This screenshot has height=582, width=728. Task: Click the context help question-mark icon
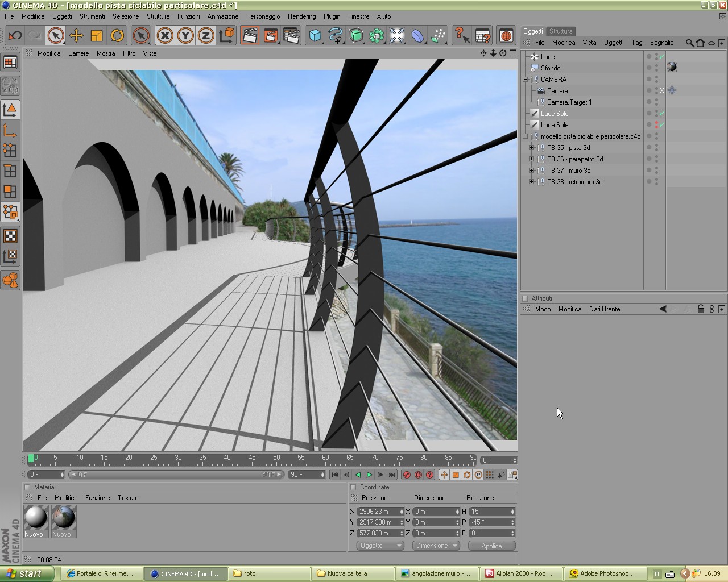461,36
